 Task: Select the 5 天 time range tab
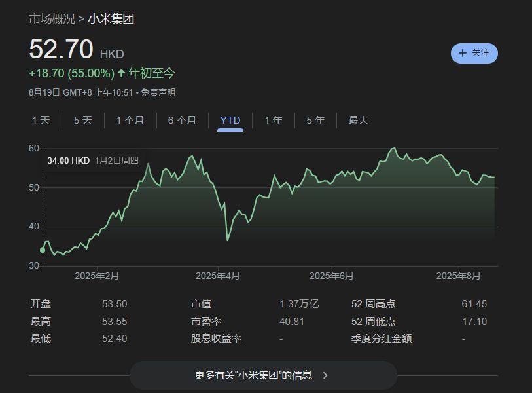(83, 121)
